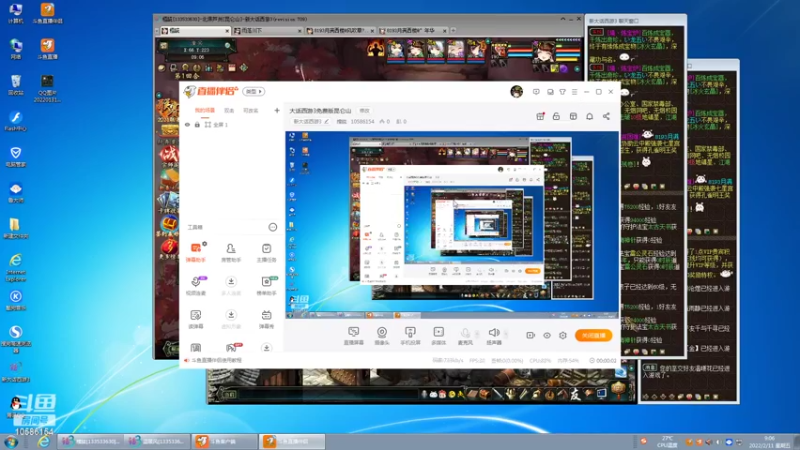The height and width of the screenshot is (450, 800).
Task: Hide the 全屏1 scene source with eye icon
Action: click(x=187, y=124)
